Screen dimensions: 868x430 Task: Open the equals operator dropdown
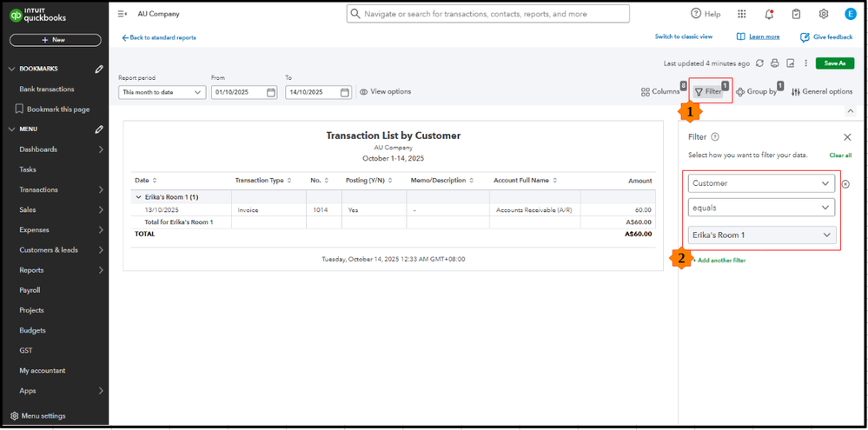762,208
